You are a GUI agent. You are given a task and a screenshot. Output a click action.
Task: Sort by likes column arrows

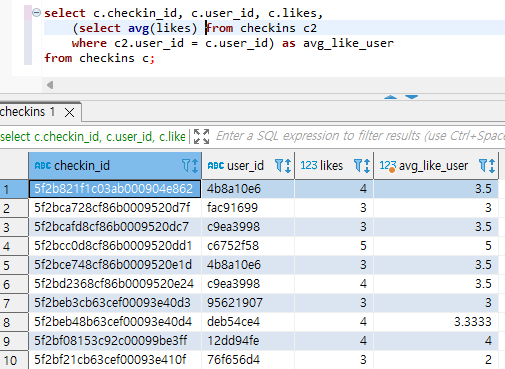(x=367, y=166)
